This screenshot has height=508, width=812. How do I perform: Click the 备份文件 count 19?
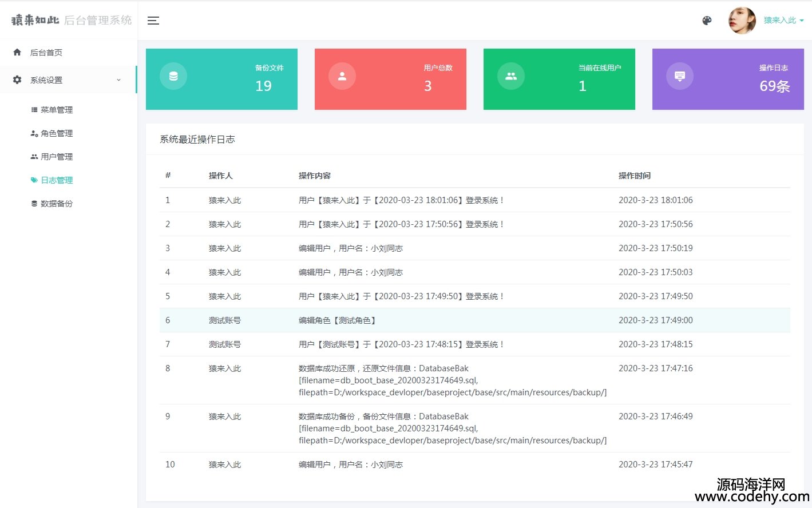pos(263,86)
